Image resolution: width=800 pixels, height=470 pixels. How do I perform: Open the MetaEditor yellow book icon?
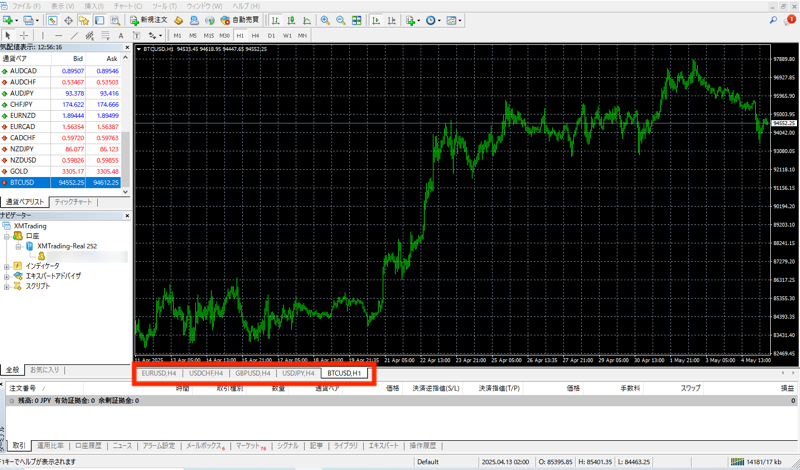tap(179, 20)
